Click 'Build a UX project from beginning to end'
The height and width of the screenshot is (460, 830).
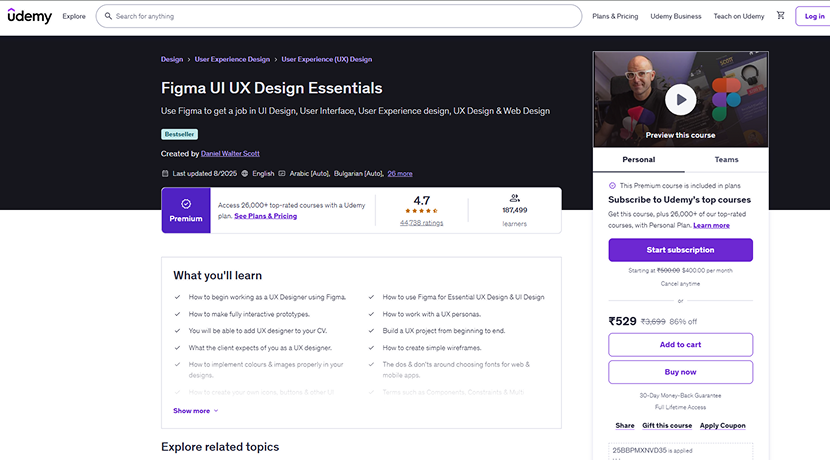[x=444, y=331]
